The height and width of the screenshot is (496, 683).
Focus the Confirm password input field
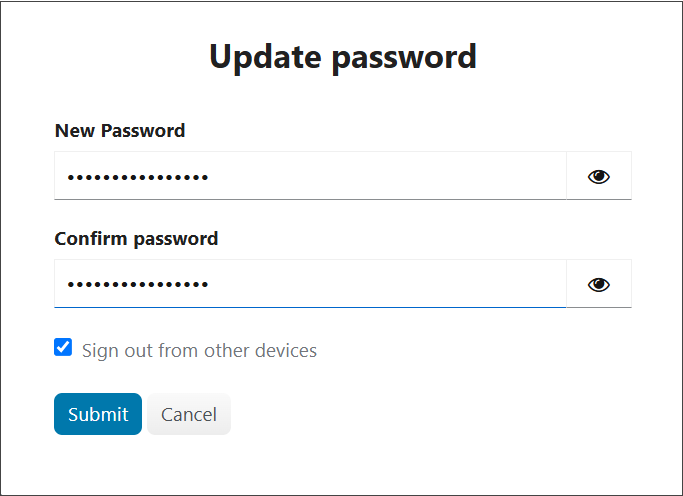tap(310, 284)
